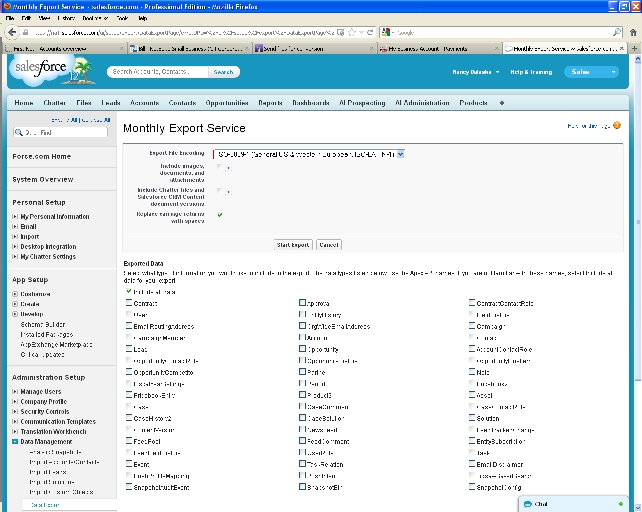
Task: Click the padlock icon in the address bar
Action: pos(26,32)
